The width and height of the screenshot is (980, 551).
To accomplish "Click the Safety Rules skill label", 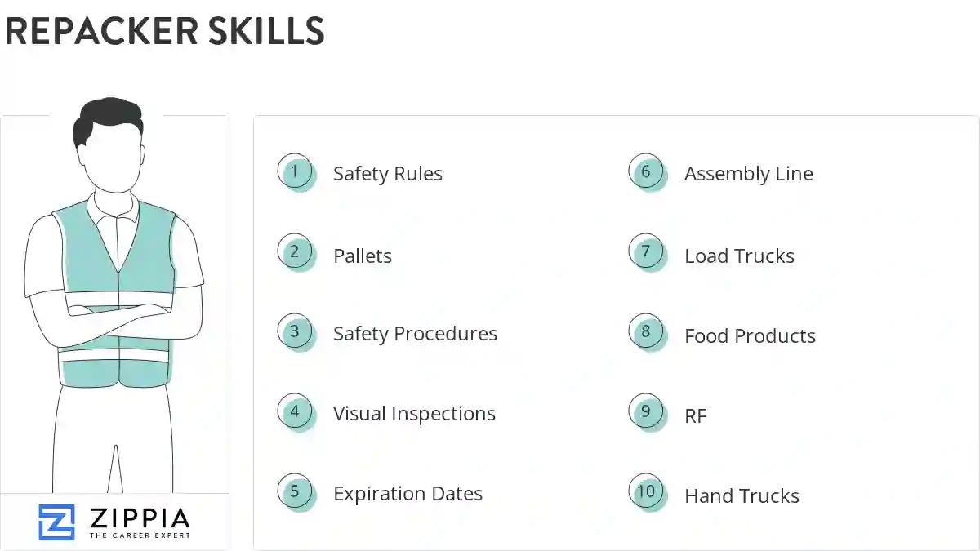I will coord(387,174).
